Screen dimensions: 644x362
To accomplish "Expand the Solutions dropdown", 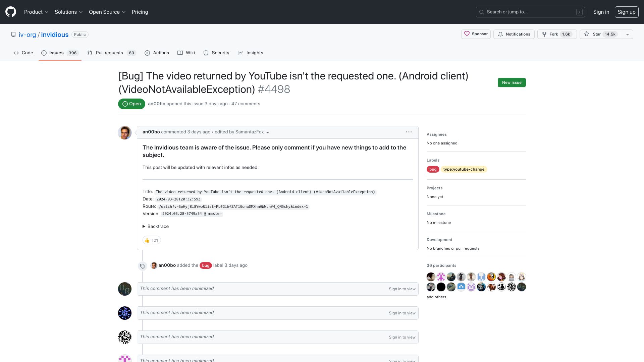I will 68,12.
